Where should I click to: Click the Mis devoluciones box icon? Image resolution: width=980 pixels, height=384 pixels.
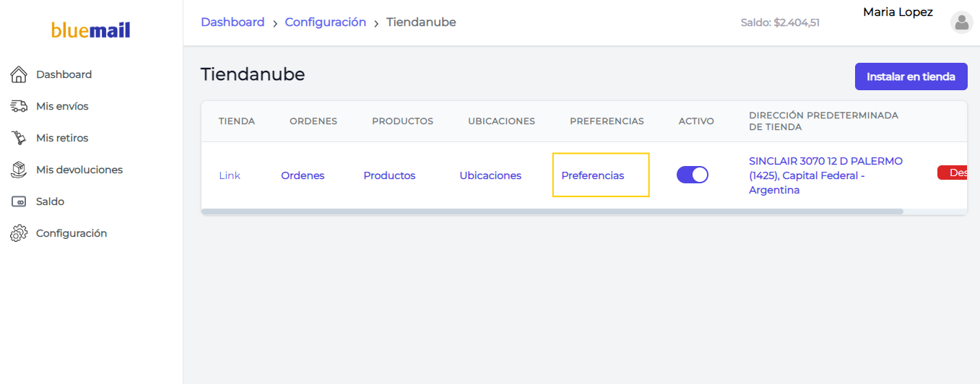click(x=19, y=170)
